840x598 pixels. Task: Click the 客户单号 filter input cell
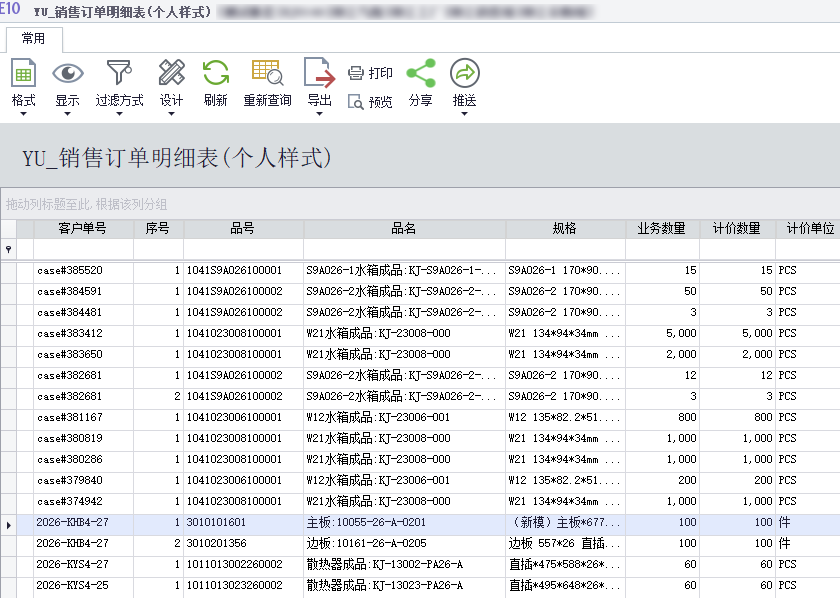tap(83, 249)
